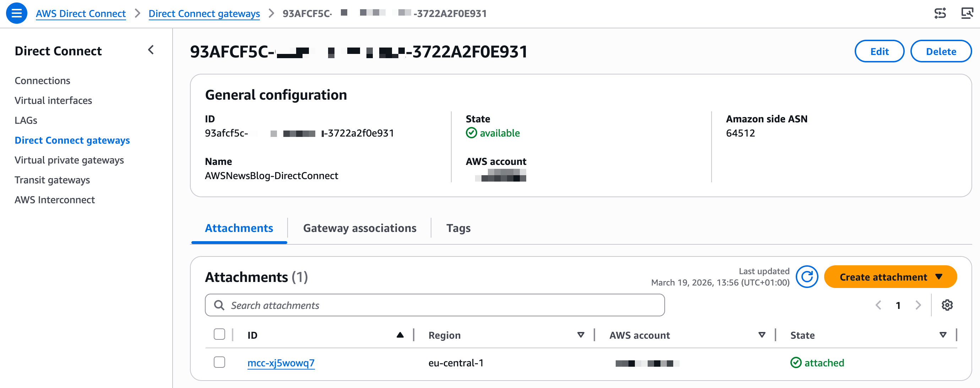Click the Search attachments field
980x388 pixels.
point(435,305)
